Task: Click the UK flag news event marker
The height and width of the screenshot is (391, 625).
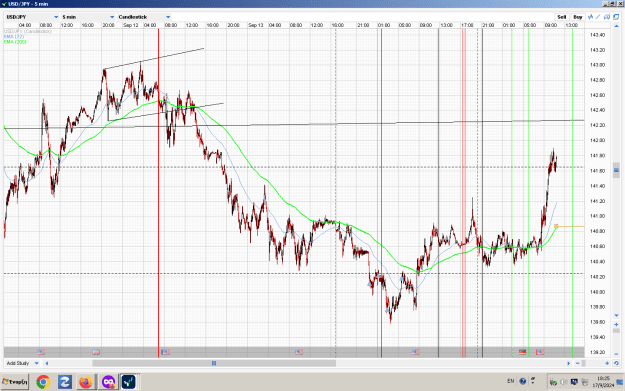Action: 96,352
